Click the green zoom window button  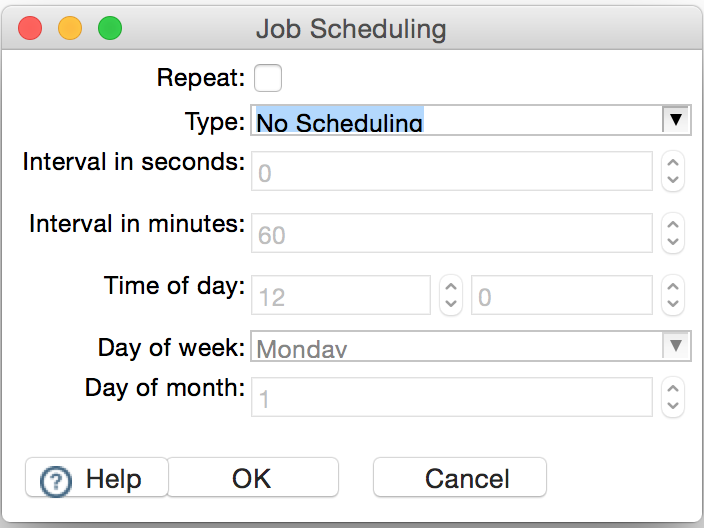click(109, 28)
